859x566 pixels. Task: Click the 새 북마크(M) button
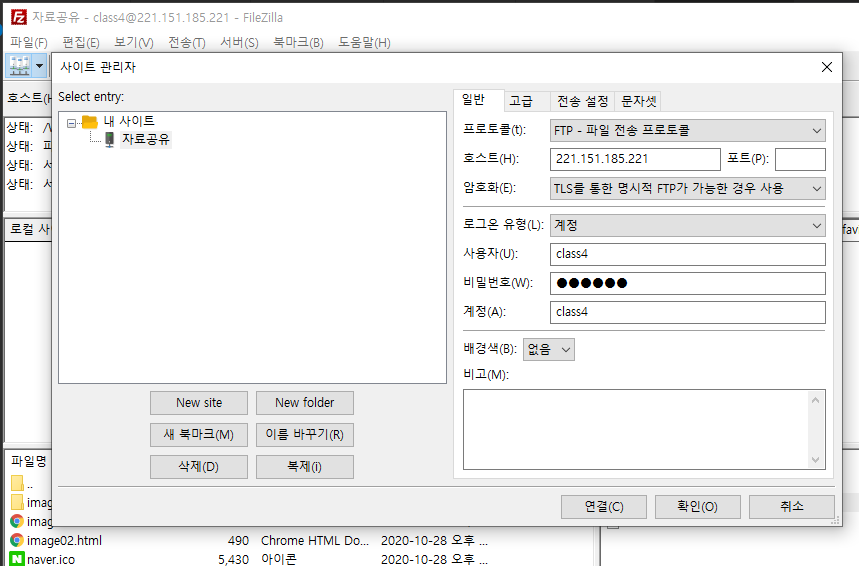pos(199,434)
